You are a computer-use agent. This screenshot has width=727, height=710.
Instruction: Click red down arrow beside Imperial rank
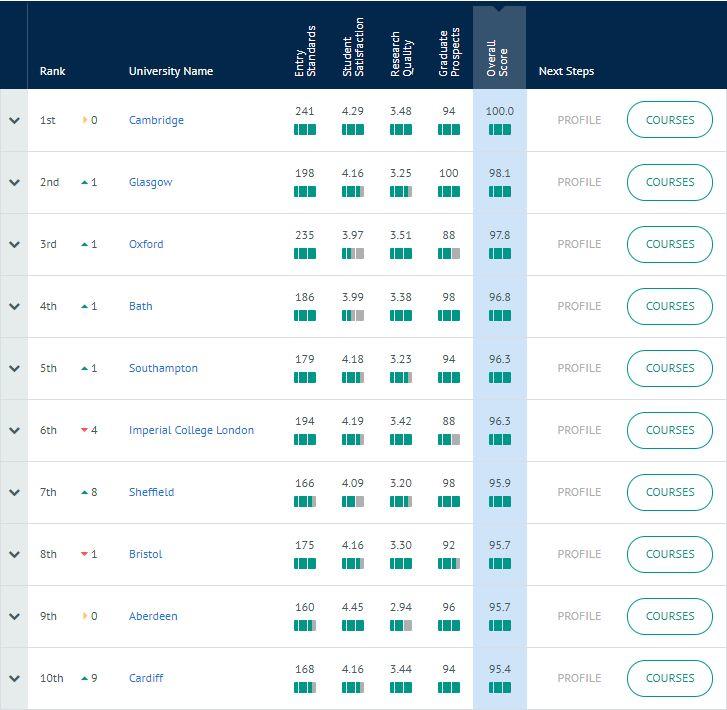click(84, 430)
